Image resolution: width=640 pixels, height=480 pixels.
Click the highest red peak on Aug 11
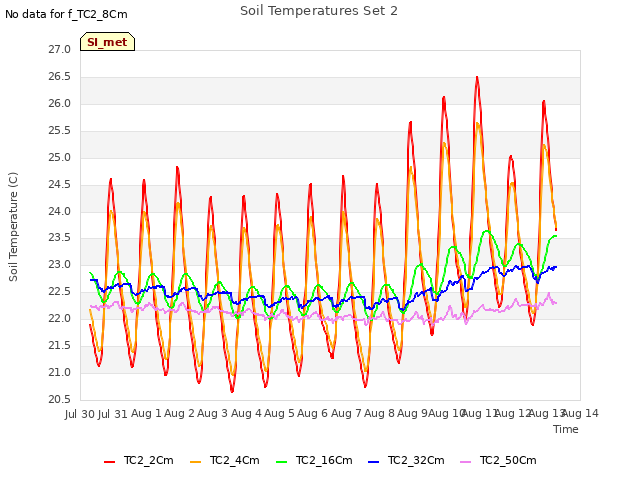(x=477, y=78)
